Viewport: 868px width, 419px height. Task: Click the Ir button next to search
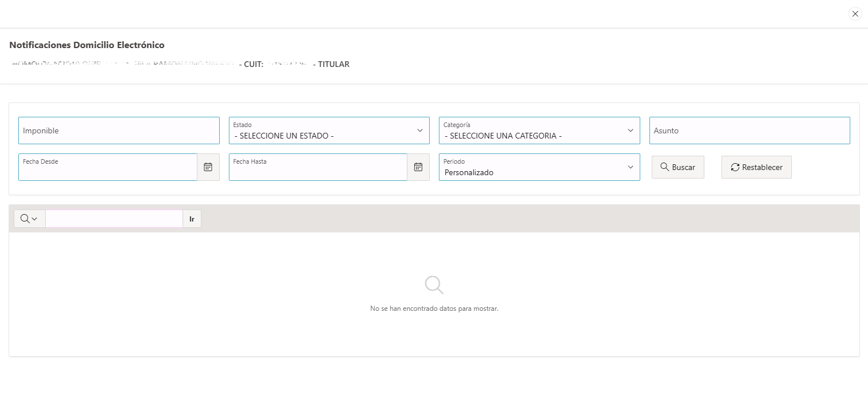coord(192,219)
